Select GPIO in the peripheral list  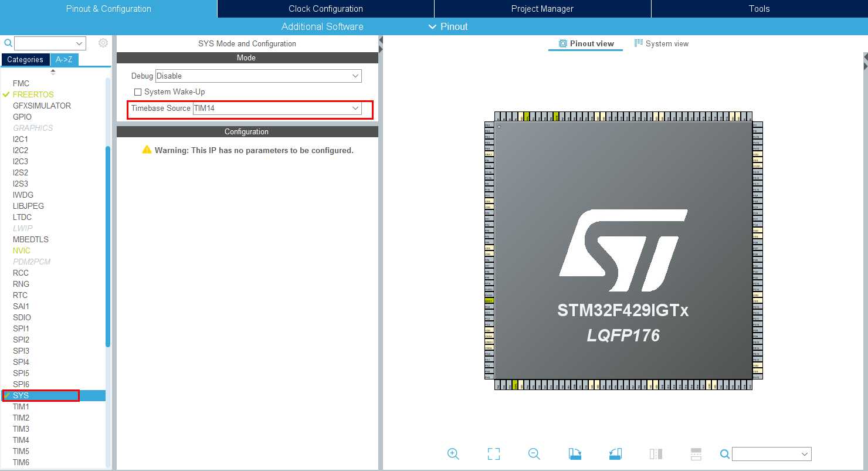point(22,117)
